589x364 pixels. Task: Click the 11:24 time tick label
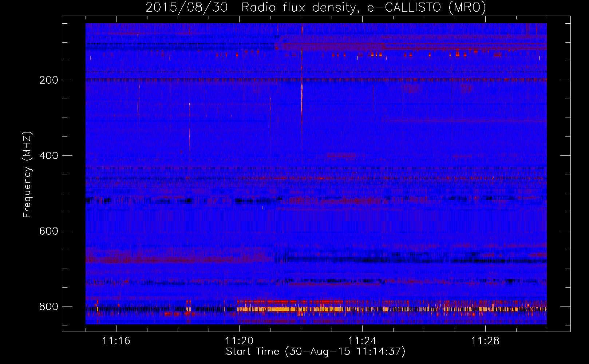(x=362, y=341)
